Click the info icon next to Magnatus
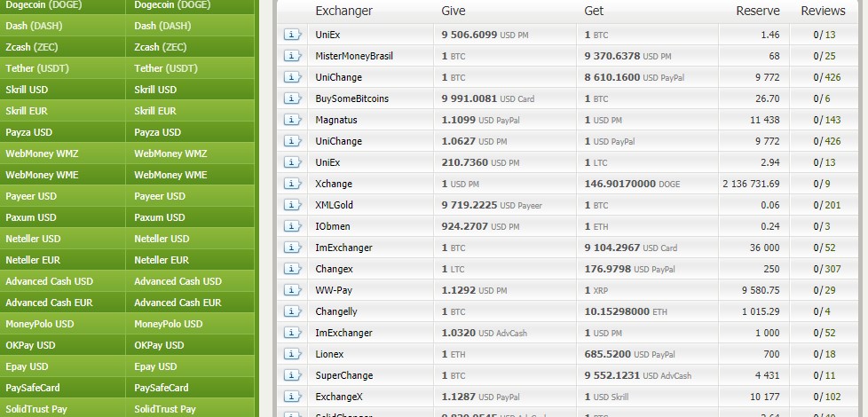Screen dimensions: 868x417 point(292,120)
